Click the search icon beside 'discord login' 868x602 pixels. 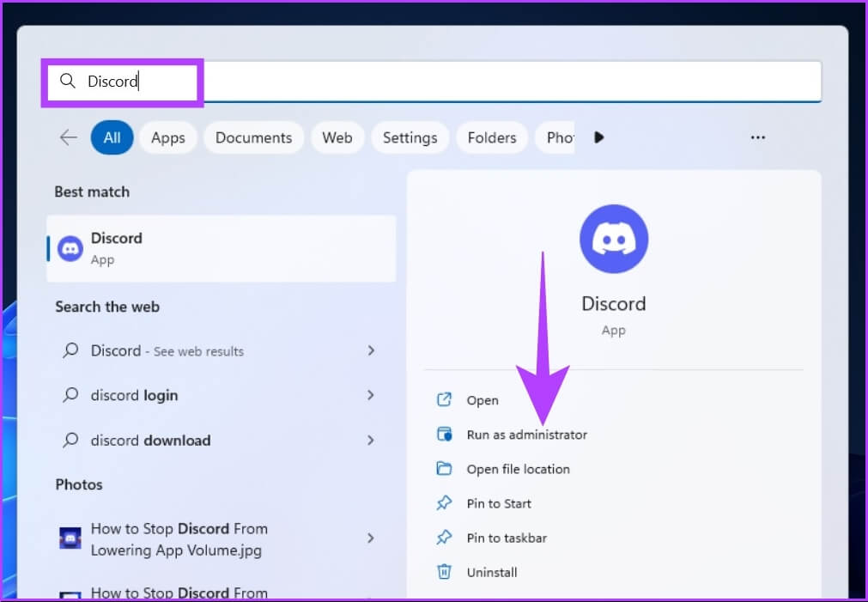(x=70, y=395)
